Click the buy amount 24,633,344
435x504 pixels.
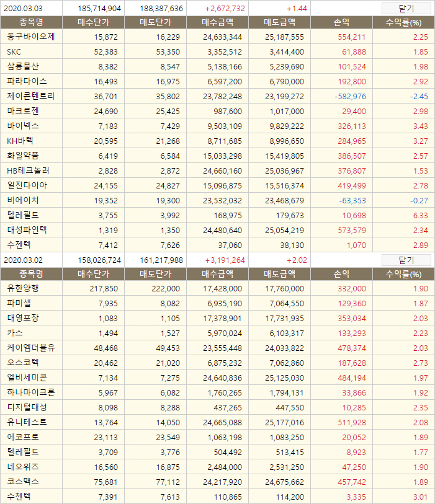(x=222, y=37)
